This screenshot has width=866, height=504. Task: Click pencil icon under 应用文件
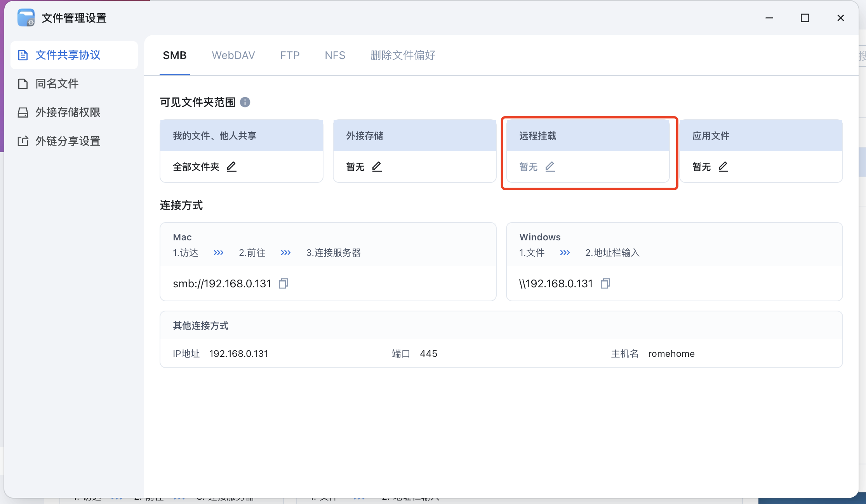coord(723,167)
